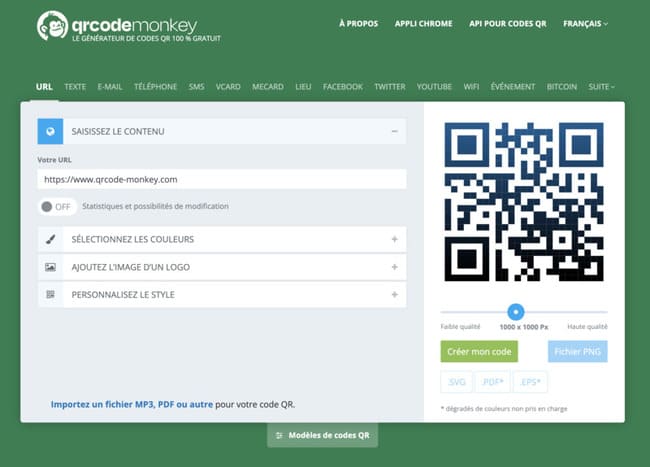Open the Français language dropdown
650x467 pixels.
click(x=585, y=24)
